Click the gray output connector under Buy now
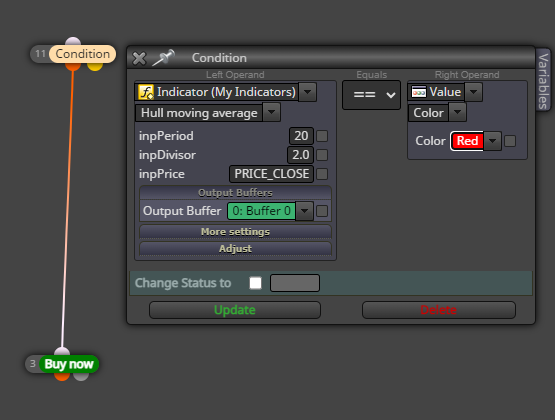555x420 pixels. [x=81, y=376]
